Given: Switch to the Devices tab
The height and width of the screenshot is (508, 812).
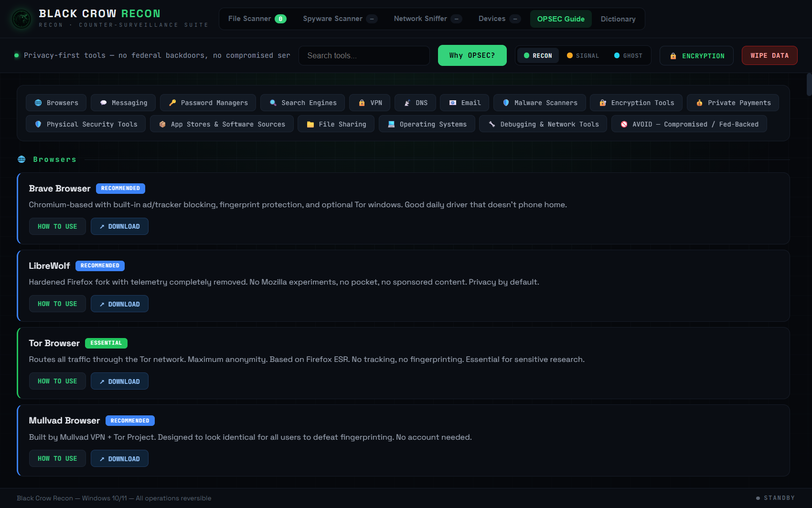Looking at the screenshot, I should click(x=499, y=19).
